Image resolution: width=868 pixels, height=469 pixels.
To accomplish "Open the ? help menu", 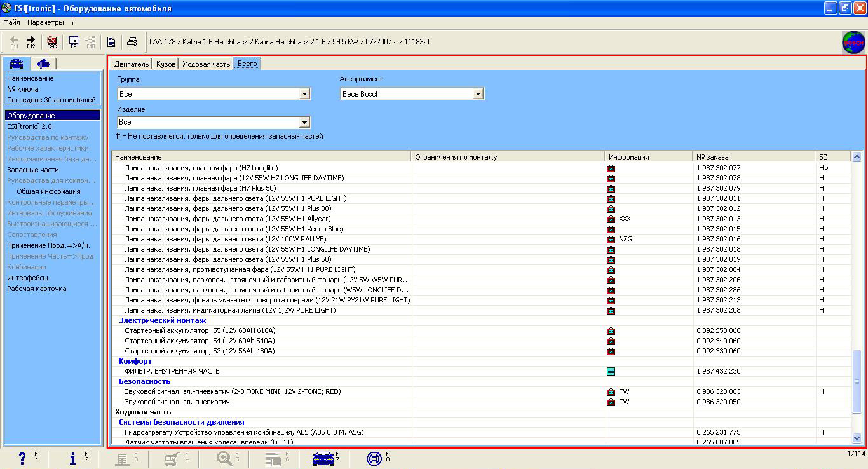I will click(x=73, y=22).
